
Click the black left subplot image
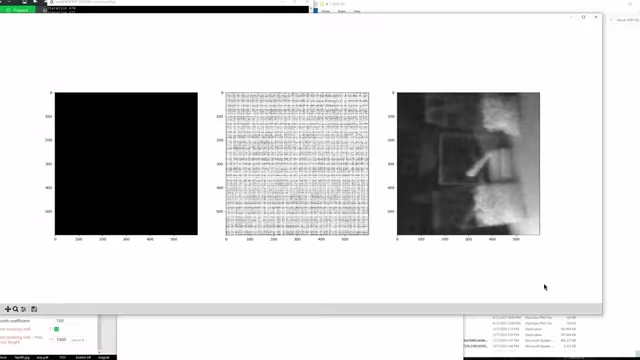click(x=126, y=164)
